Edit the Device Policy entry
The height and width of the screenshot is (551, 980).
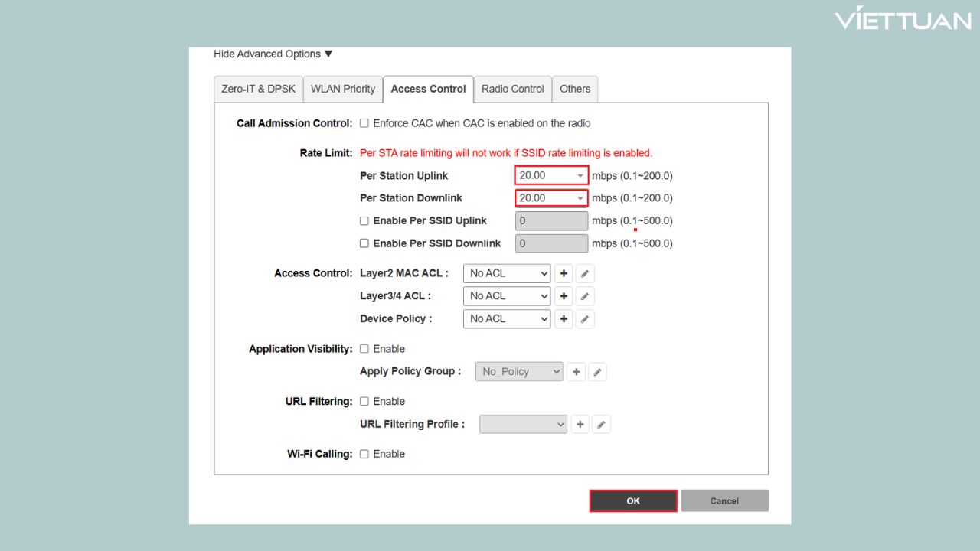coord(585,319)
